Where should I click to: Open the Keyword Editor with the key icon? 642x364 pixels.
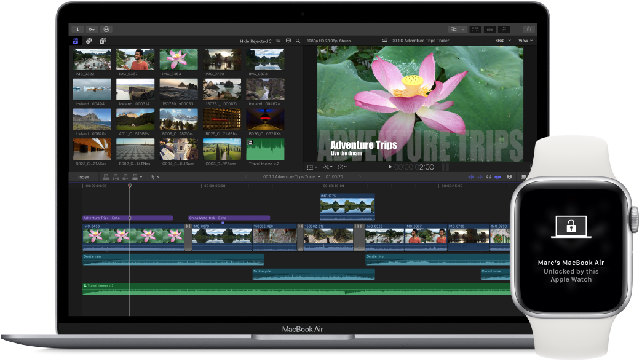91,29
